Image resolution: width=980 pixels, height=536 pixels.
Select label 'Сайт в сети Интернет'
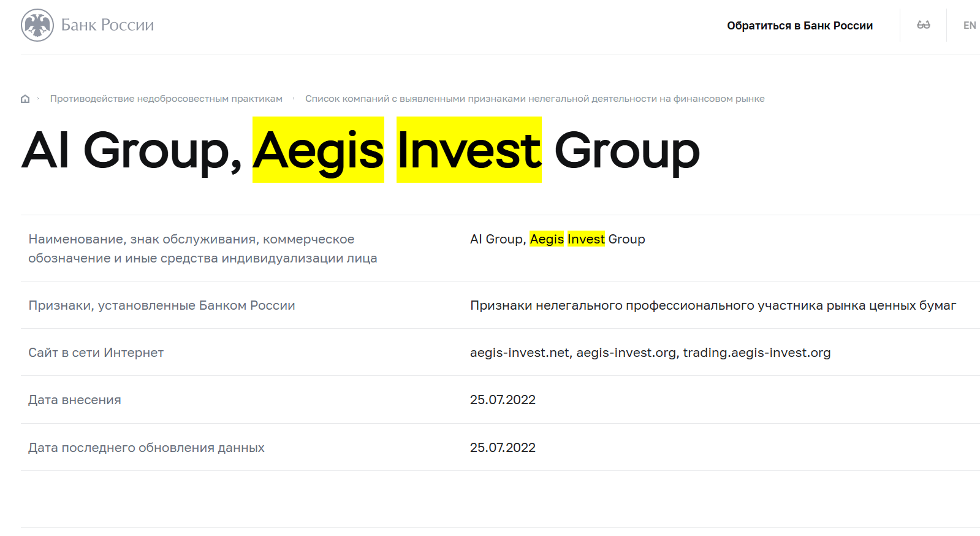click(x=96, y=353)
